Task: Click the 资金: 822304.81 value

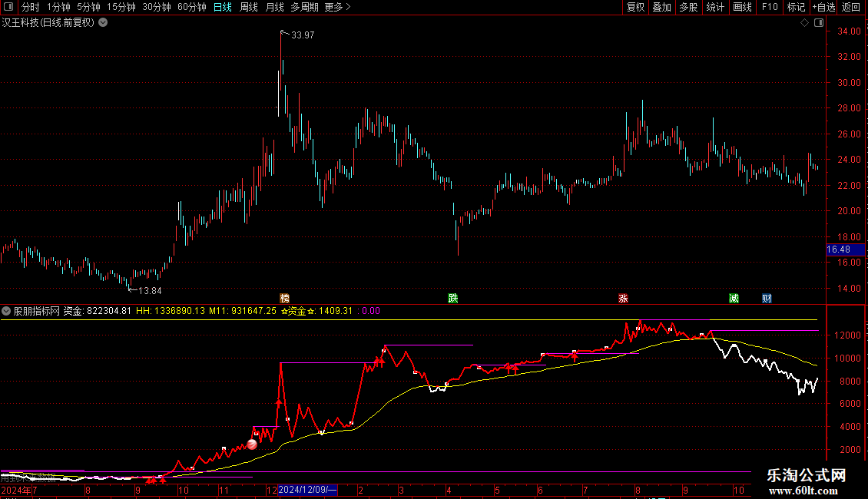Action: (98, 311)
